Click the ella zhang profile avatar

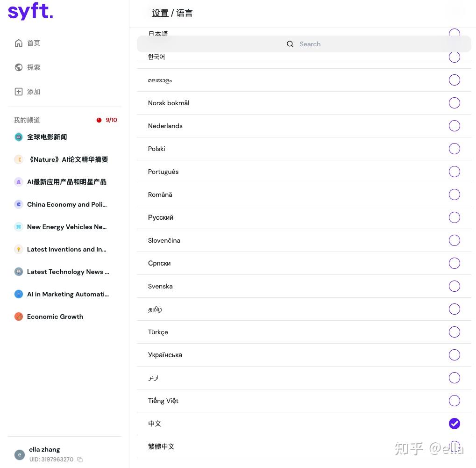[x=19, y=454]
